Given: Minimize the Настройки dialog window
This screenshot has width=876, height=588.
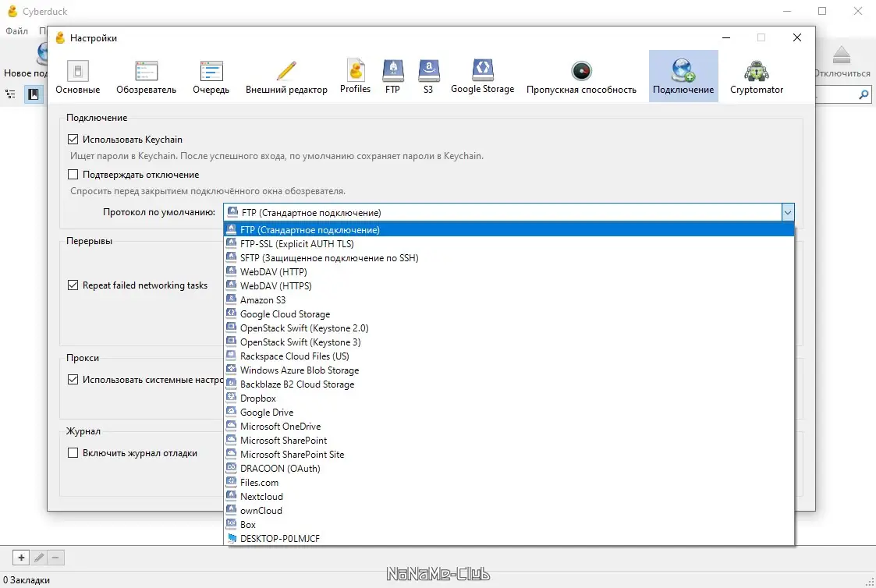Looking at the screenshot, I should coord(726,37).
